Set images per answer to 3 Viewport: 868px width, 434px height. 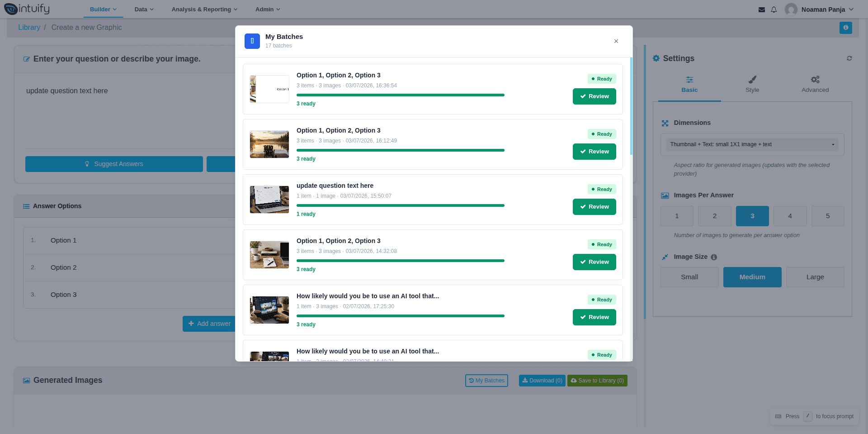[752, 216]
